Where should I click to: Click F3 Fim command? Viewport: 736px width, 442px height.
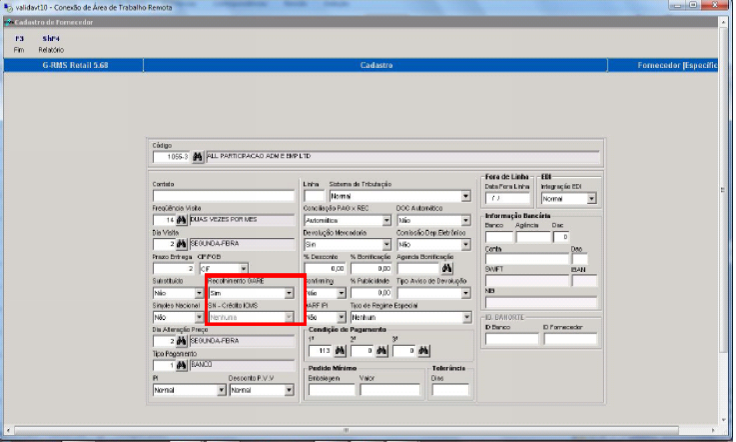[x=19, y=44]
